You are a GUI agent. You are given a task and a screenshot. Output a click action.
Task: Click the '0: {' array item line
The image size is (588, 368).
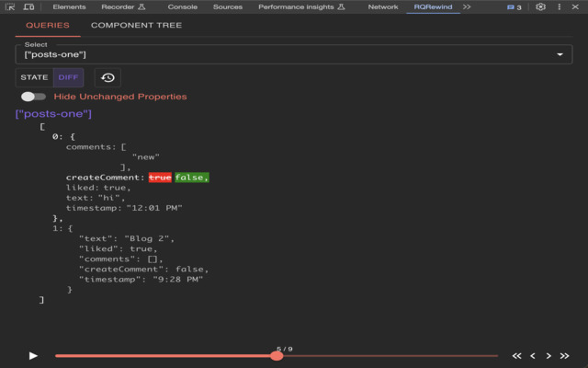pos(63,137)
